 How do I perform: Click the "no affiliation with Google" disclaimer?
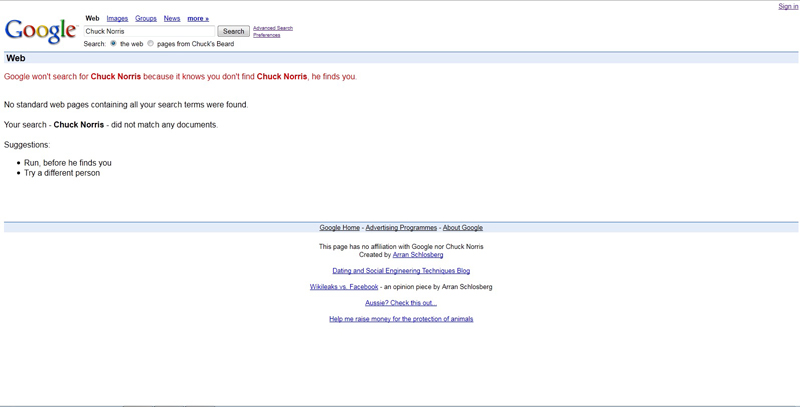[401, 246]
